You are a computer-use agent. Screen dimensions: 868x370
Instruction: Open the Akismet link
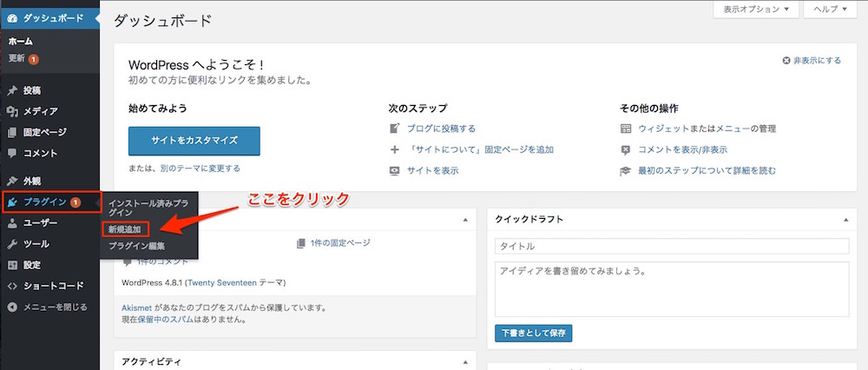(x=137, y=307)
